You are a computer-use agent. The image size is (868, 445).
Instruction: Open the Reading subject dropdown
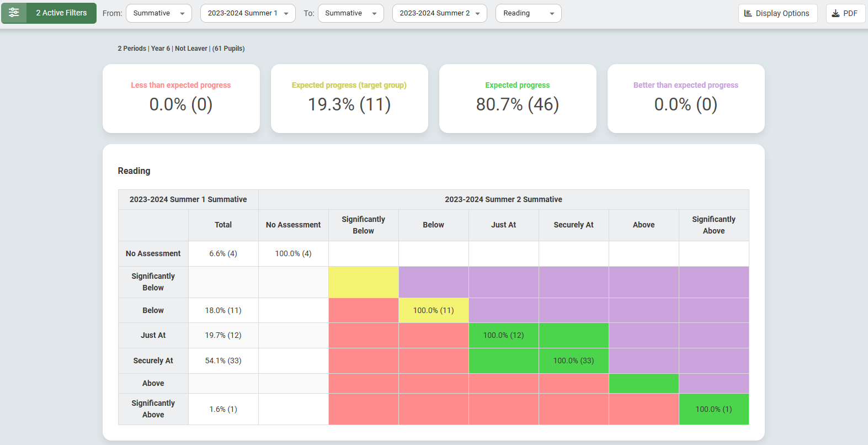click(x=528, y=13)
